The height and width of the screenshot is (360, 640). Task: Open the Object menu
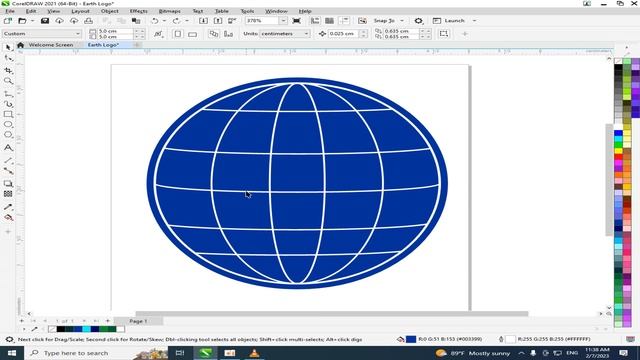tap(109, 11)
